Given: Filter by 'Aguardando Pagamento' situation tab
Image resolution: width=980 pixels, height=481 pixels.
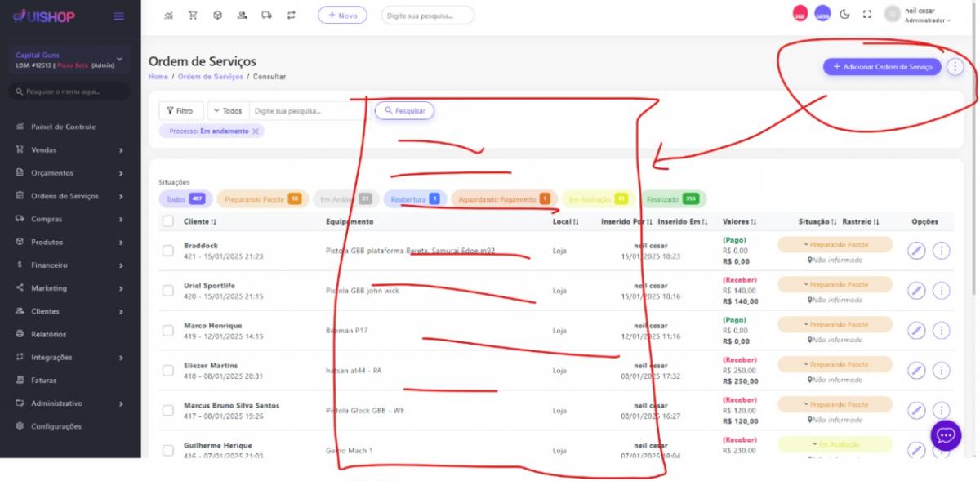Looking at the screenshot, I should click(x=504, y=198).
